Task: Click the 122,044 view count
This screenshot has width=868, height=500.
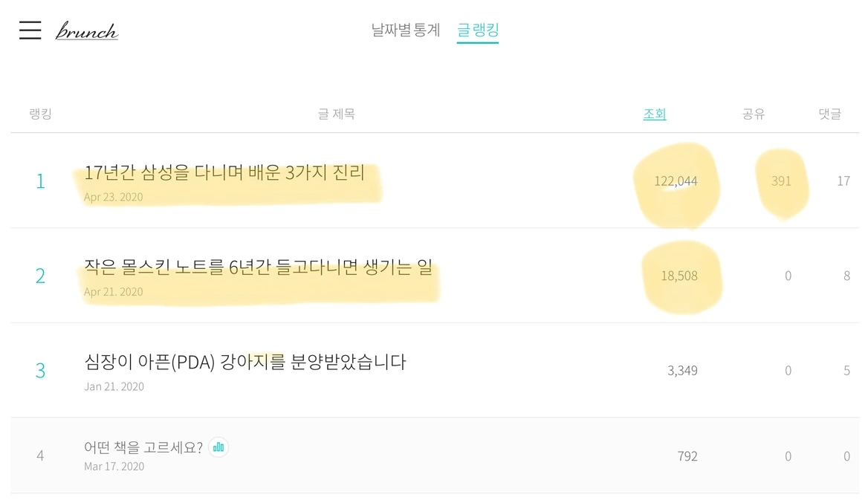Action: pos(676,181)
